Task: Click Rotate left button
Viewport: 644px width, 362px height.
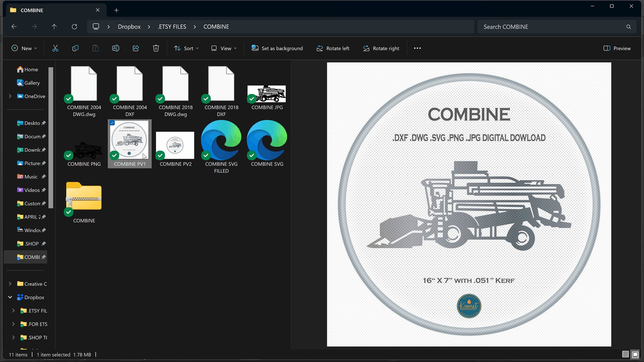Action: [333, 48]
